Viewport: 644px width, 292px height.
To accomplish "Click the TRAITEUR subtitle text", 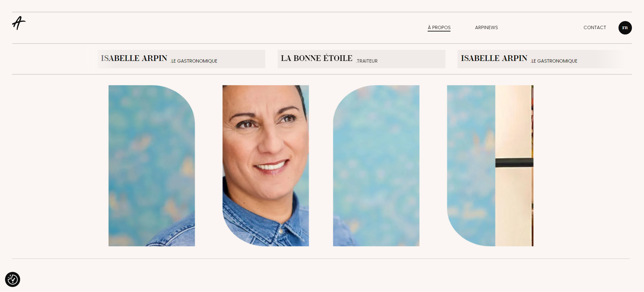I will point(367,61).
